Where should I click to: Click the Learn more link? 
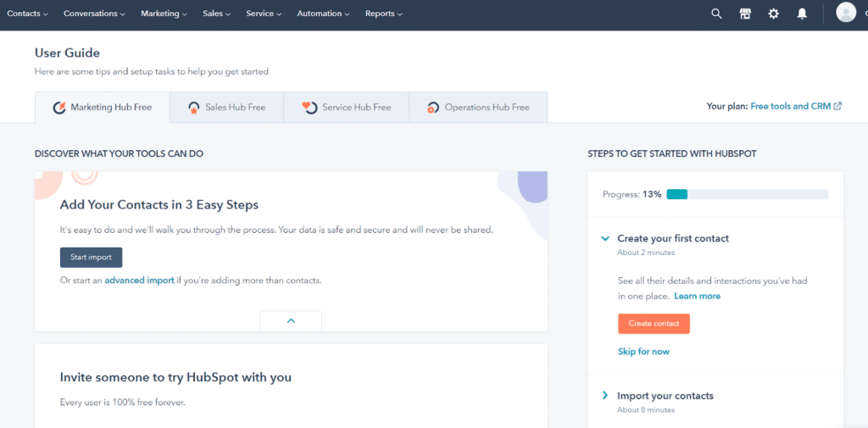click(x=697, y=297)
